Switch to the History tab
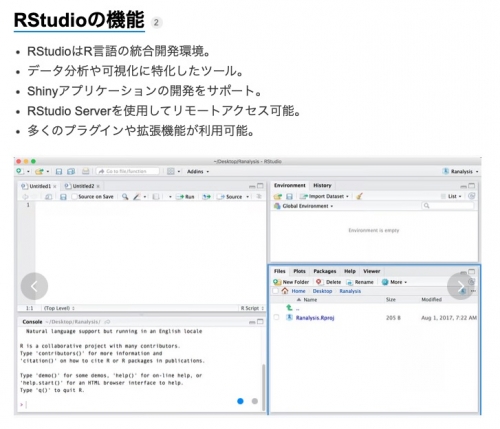Viewport: 500px width, 429px height. (x=322, y=185)
